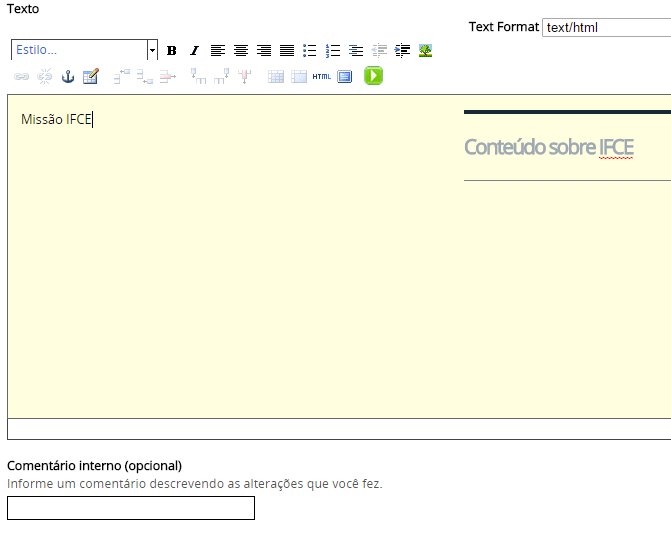Click the 'Missão IFCE' text
Image resolution: width=671 pixels, height=541 pixels.
click(56, 119)
